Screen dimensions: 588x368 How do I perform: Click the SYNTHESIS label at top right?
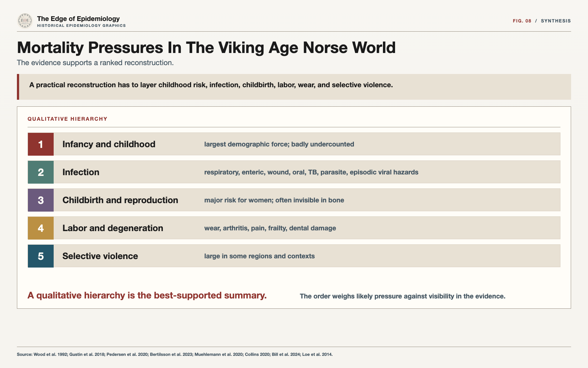(556, 21)
